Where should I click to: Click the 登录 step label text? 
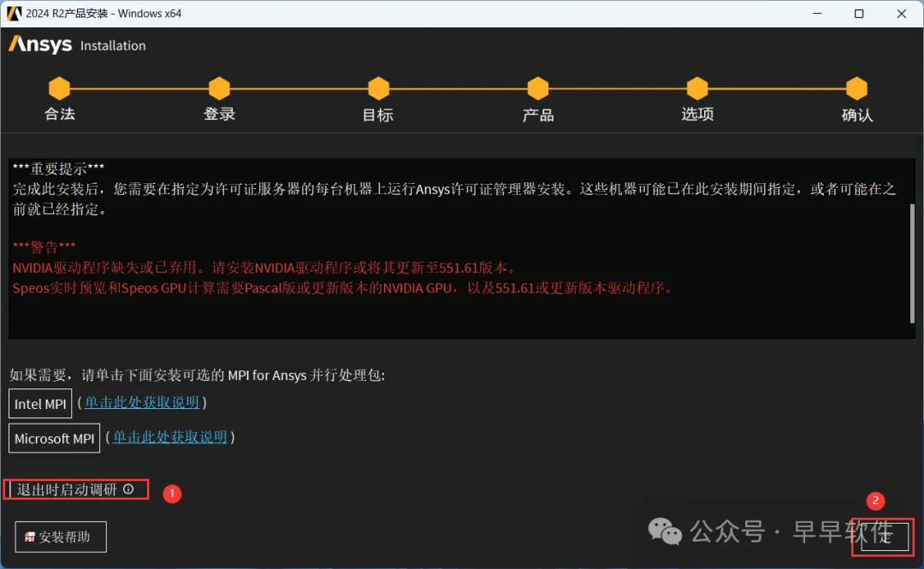pyautogui.click(x=219, y=114)
